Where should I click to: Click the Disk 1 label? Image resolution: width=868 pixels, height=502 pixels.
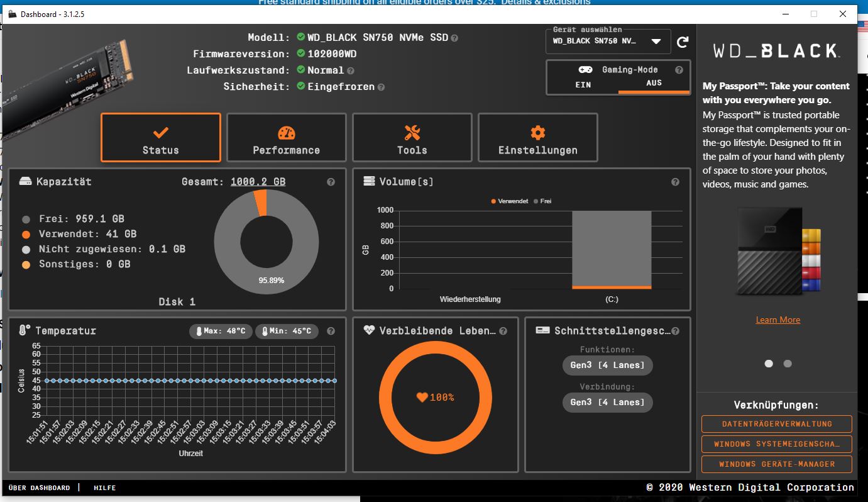177,302
